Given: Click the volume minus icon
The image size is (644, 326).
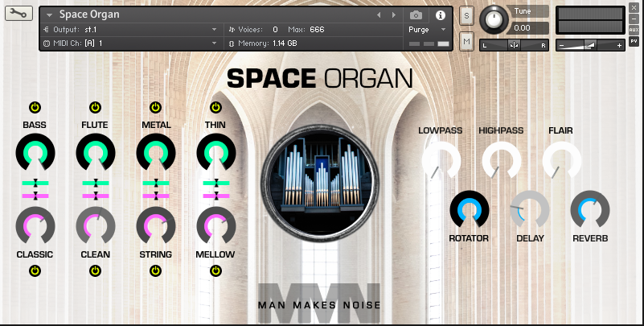Looking at the screenshot, I should point(561,46).
